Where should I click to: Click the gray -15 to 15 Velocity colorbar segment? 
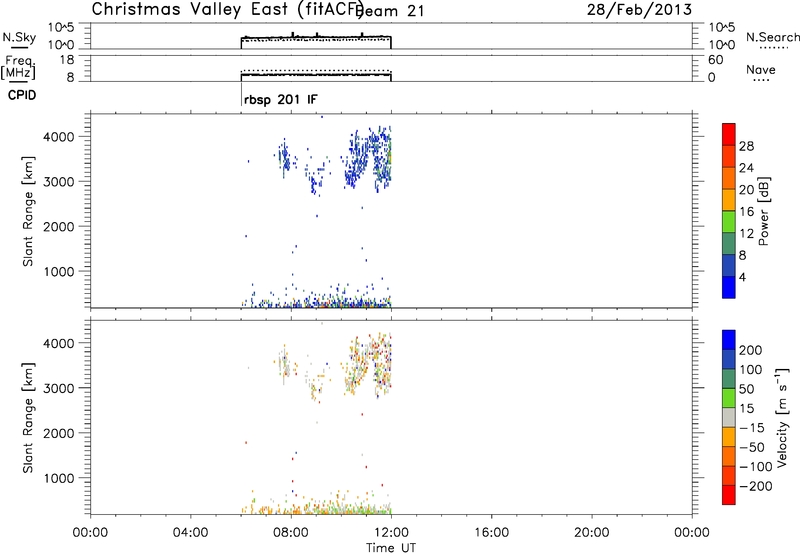729,417
